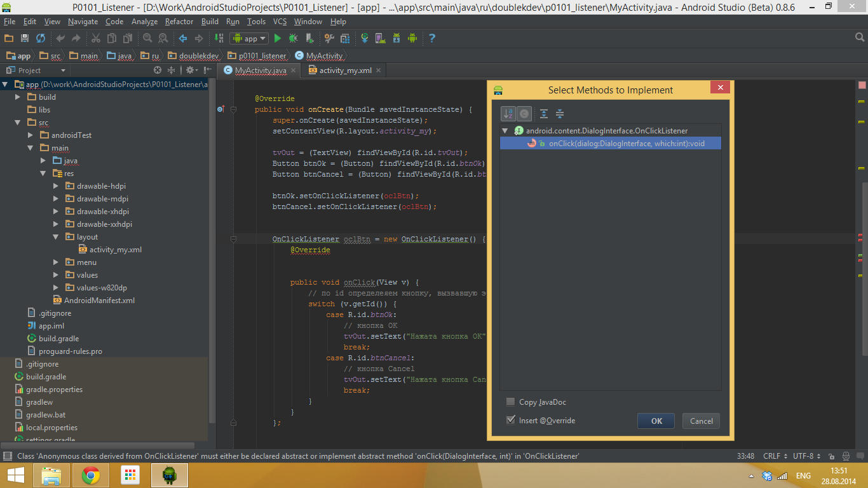Screen dimensions: 868x488
Task: Open the Refactor menu
Action: click(179, 22)
